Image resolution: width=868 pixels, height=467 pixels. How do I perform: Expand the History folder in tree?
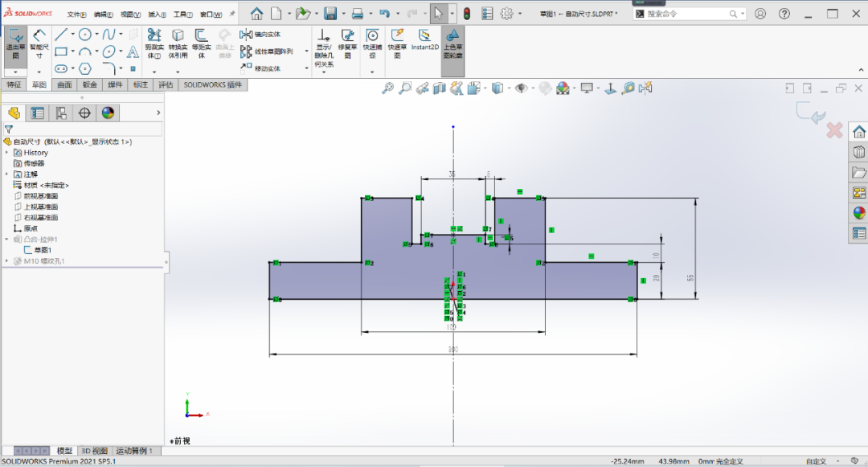[6, 152]
